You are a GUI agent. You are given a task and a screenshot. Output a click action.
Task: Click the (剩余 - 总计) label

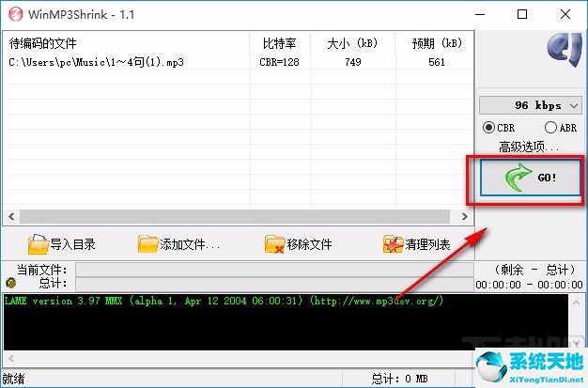point(534,270)
